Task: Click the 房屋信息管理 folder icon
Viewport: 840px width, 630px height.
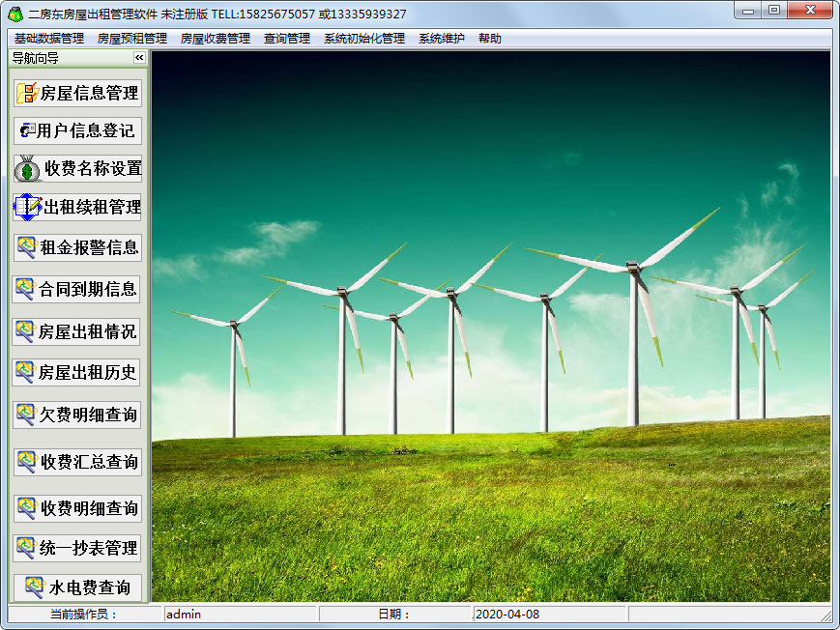Action: click(27, 93)
